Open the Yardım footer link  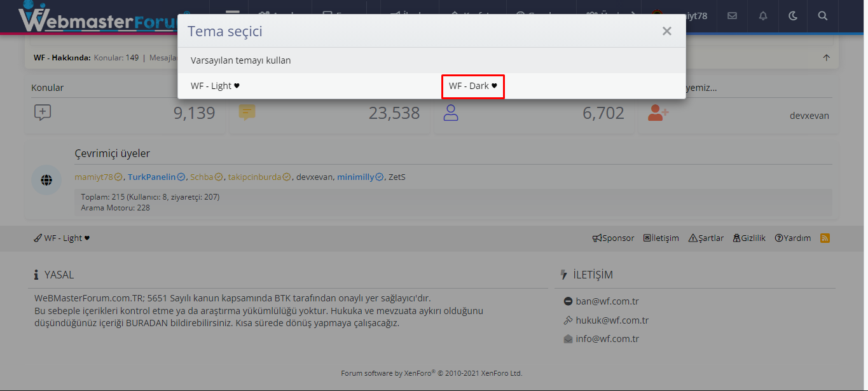coord(792,238)
